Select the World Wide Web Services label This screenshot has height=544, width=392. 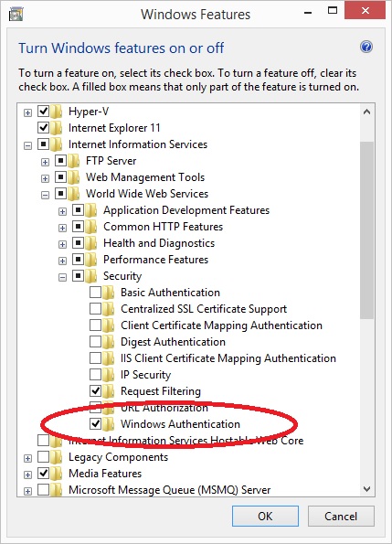(147, 194)
